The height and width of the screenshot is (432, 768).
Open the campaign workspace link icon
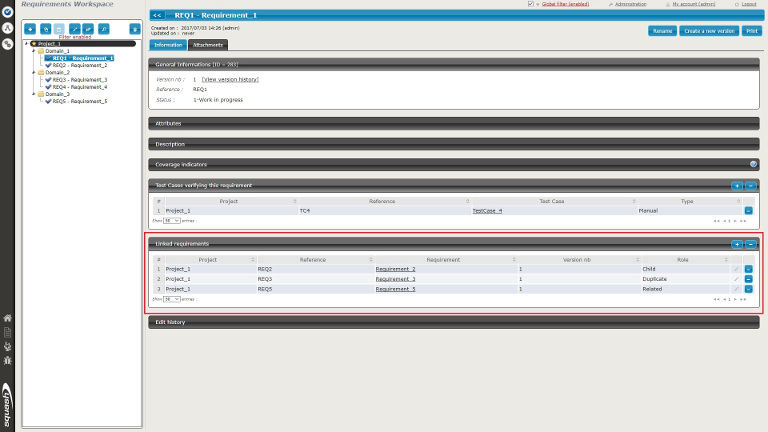(x=7, y=44)
